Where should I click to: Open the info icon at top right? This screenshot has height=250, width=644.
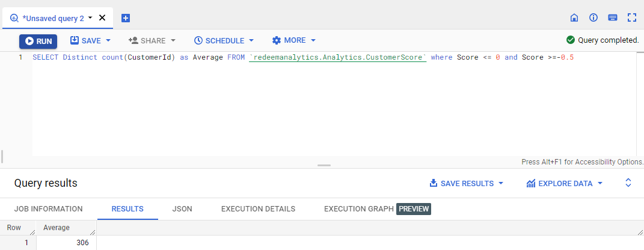[x=593, y=17]
